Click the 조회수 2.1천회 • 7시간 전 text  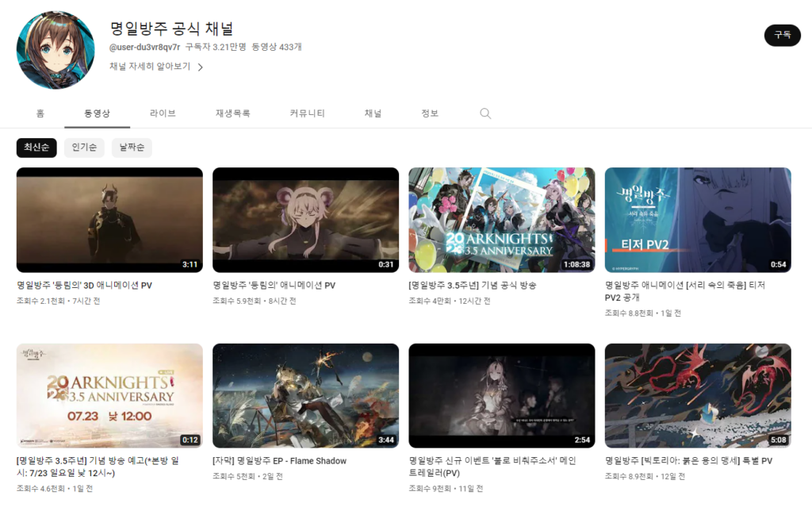click(59, 301)
